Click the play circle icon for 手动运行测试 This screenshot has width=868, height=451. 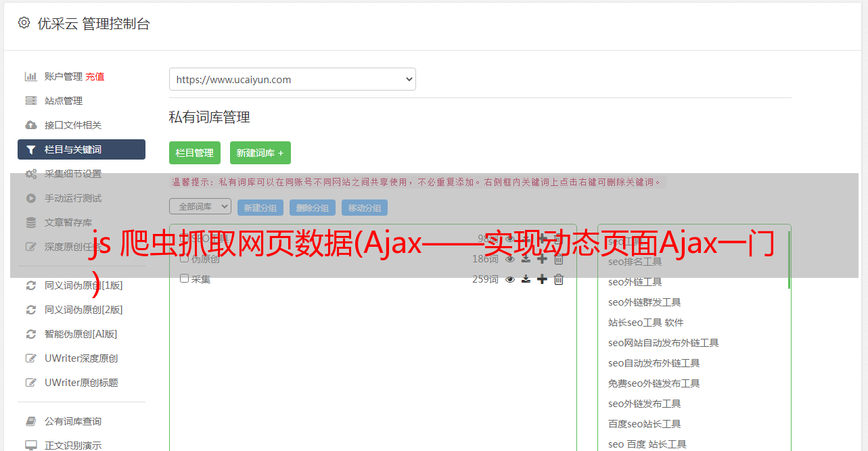click(30, 198)
